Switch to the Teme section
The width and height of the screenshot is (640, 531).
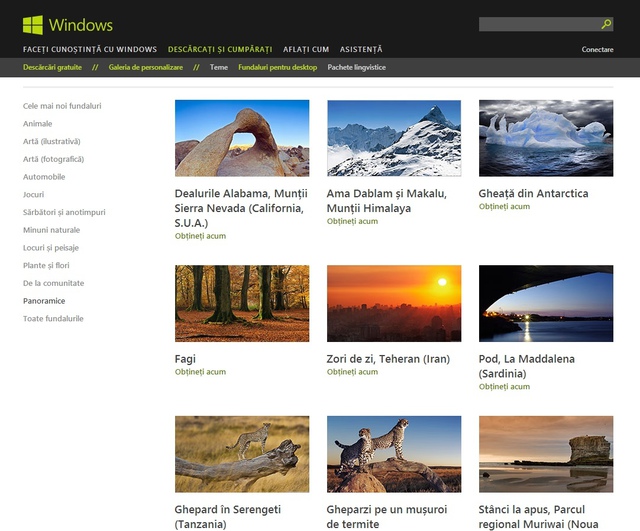[219, 67]
